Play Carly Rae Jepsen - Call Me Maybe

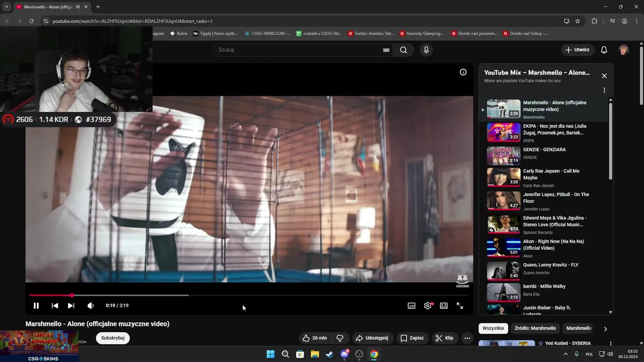tap(543, 178)
